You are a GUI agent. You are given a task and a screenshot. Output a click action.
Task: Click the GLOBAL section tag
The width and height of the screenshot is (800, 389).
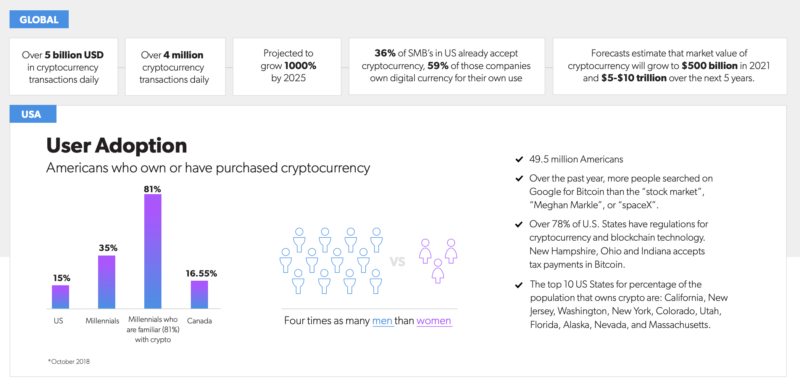(x=39, y=19)
